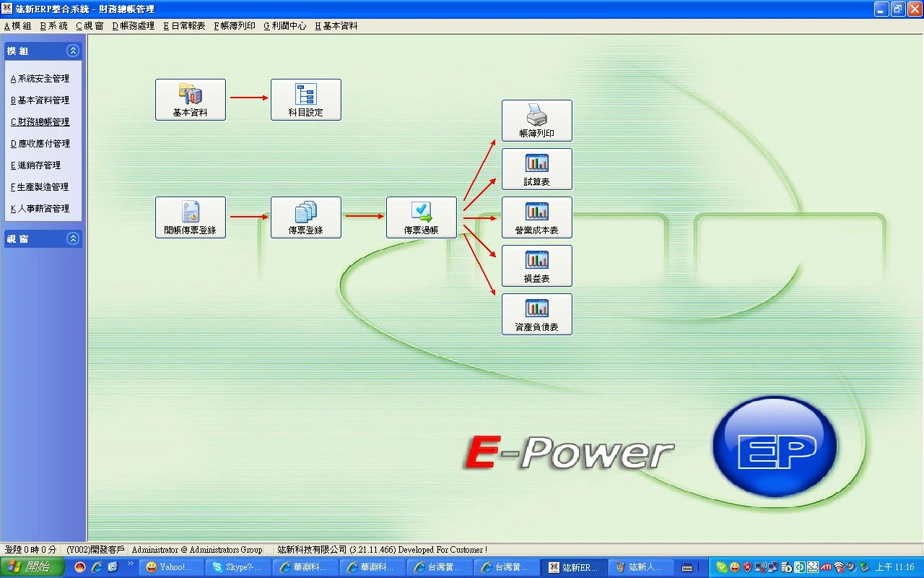The width and height of the screenshot is (924, 578).
Task: Open the 營業成本表 report icon
Action: 537,217
